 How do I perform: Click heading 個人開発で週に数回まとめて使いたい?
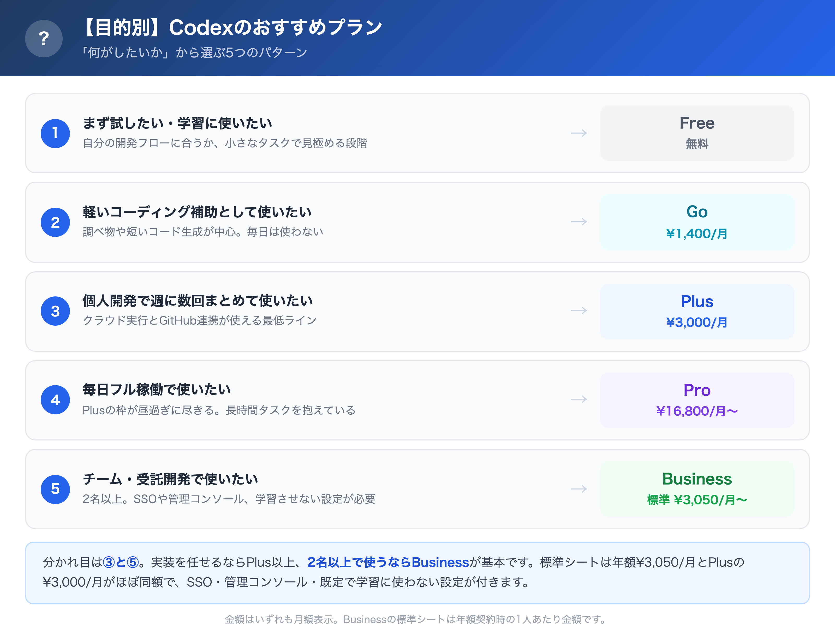(x=198, y=301)
